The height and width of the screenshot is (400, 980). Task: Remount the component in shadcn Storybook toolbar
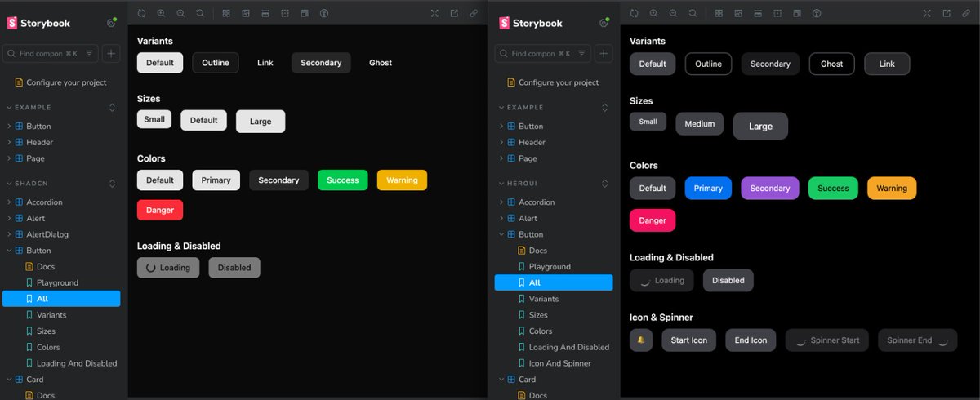click(141, 13)
